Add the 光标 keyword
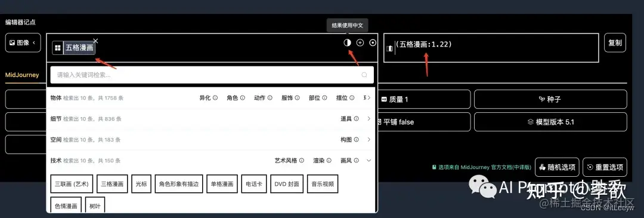The image size is (644, 218). point(141,184)
